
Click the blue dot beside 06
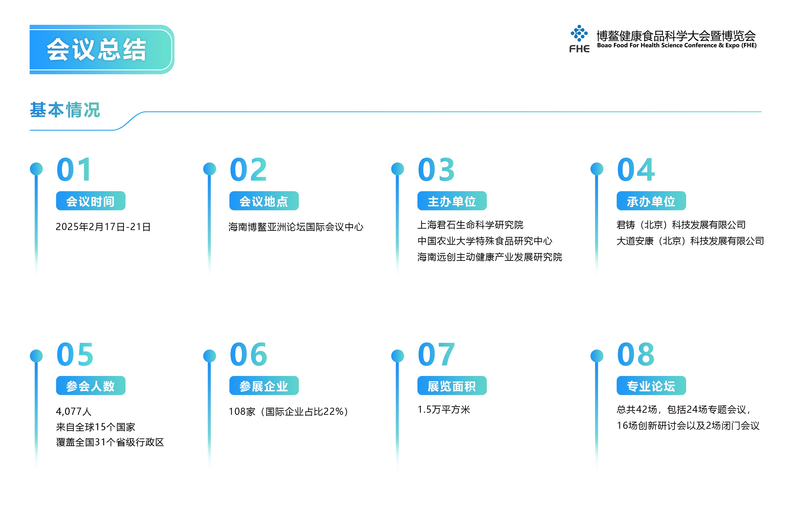209,356
